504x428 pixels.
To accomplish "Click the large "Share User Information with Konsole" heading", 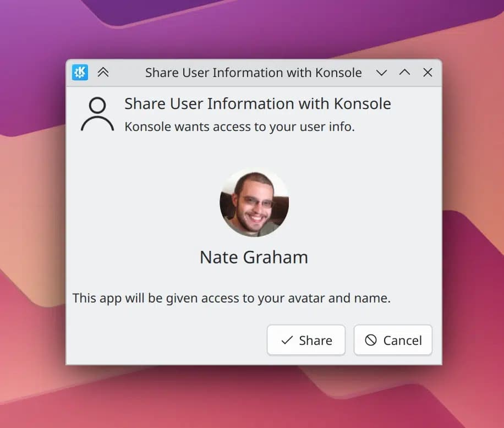I will click(x=258, y=104).
